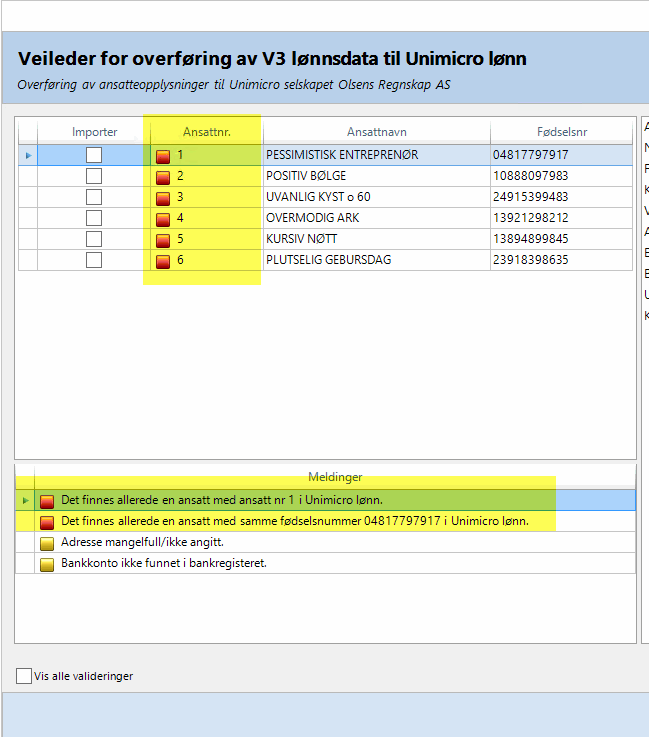
Task: Click row indicator arrow in Meldinger list
Action: click(25, 500)
